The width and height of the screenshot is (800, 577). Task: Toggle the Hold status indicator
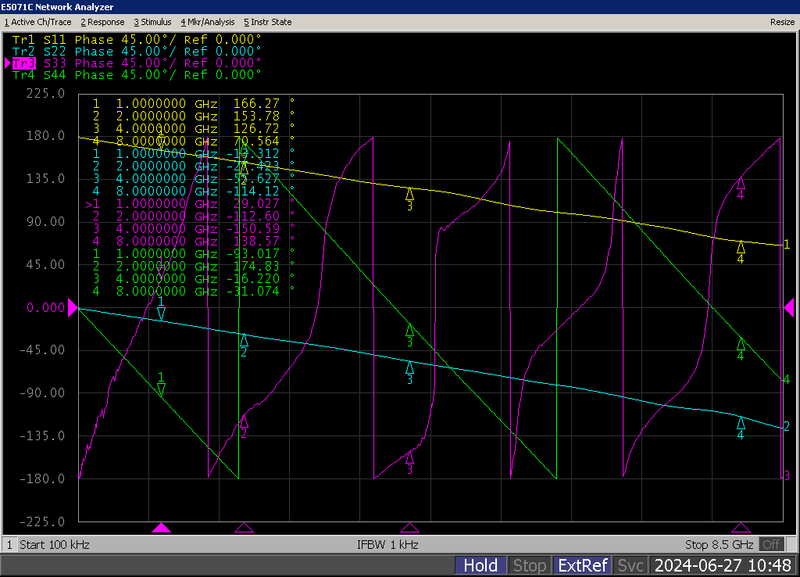[x=480, y=566]
